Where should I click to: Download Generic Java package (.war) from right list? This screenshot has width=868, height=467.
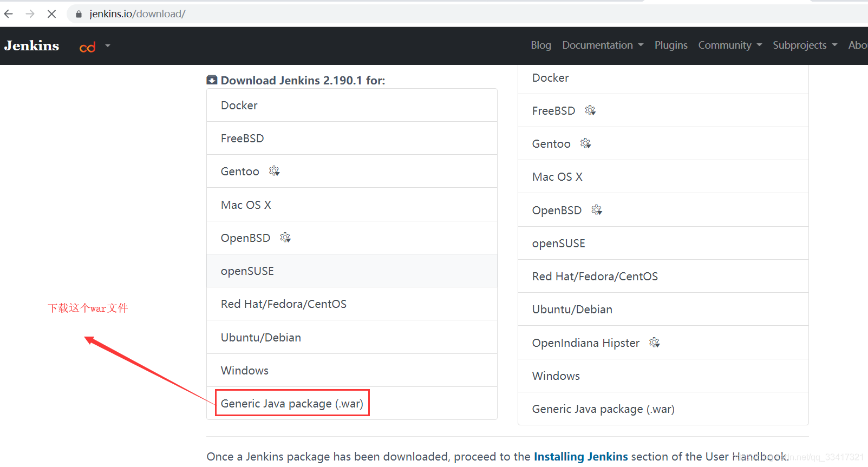pos(663,409)
